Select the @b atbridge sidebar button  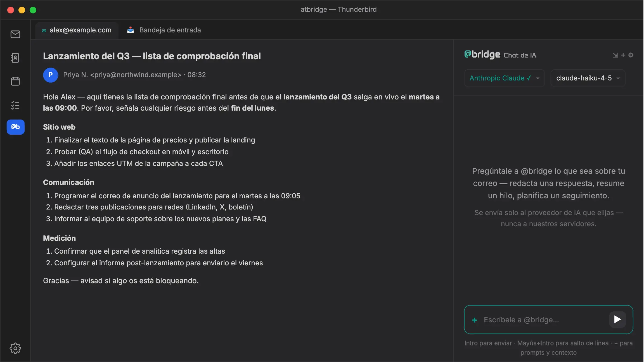coord(16,127)
